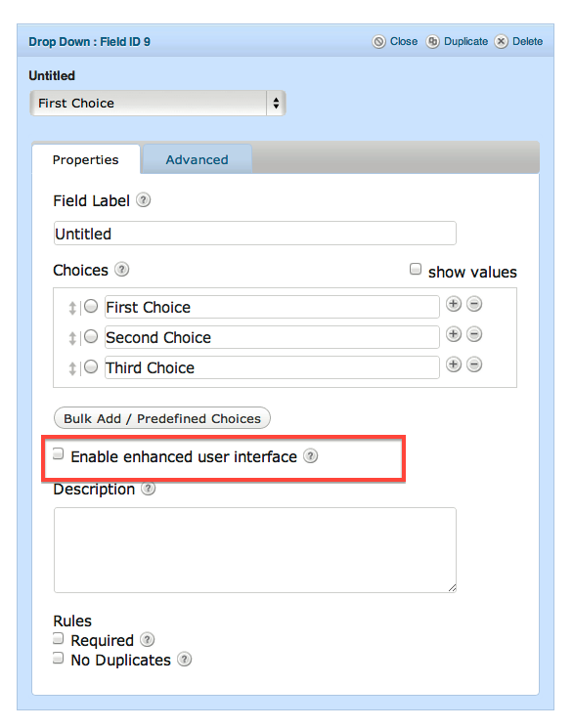Click the Bulk Add / Predefined Choices button
This screenshot has height=728, width=574.
[x=162, y=418]
